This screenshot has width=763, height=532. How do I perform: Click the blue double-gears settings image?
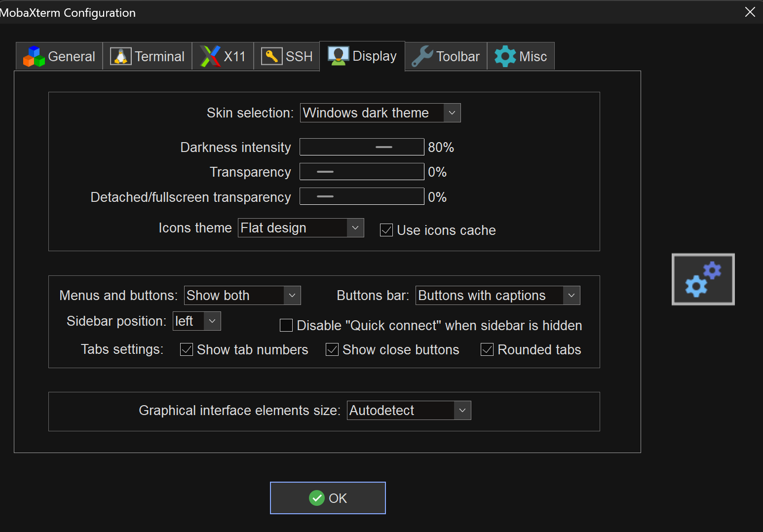(x=703, y=279)
